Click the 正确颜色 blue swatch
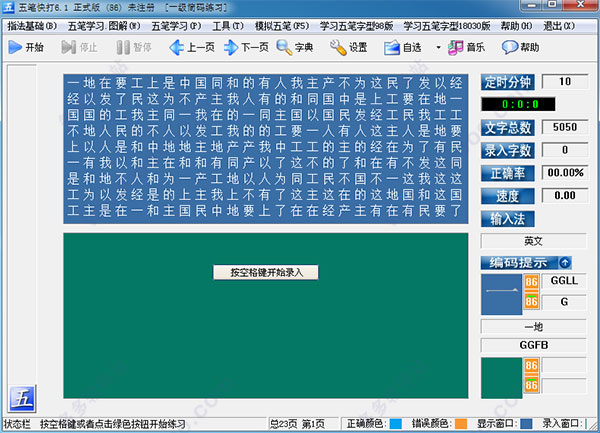The height and width of the screenshot is (433, 600). click(x=396, y=424)
